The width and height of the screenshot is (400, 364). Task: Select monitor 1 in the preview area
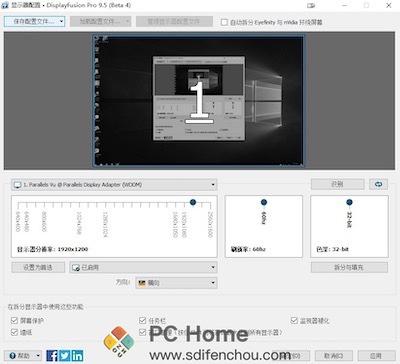[198, 100]
